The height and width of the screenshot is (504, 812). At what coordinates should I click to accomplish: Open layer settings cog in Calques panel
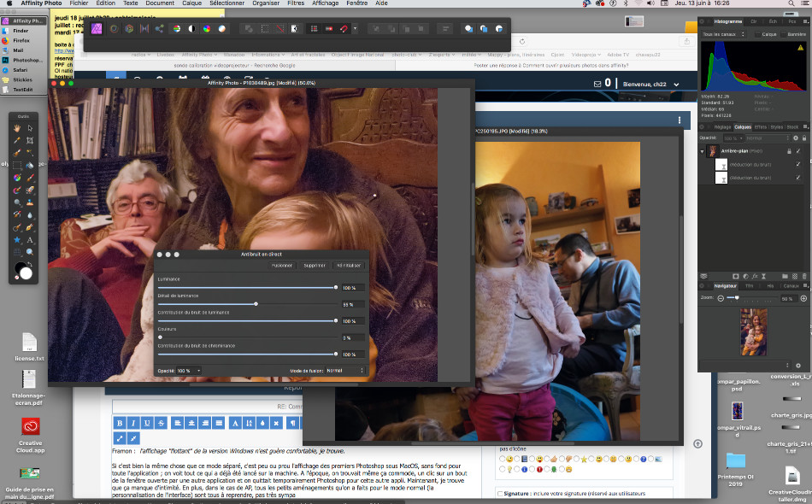tap(796, 138)
